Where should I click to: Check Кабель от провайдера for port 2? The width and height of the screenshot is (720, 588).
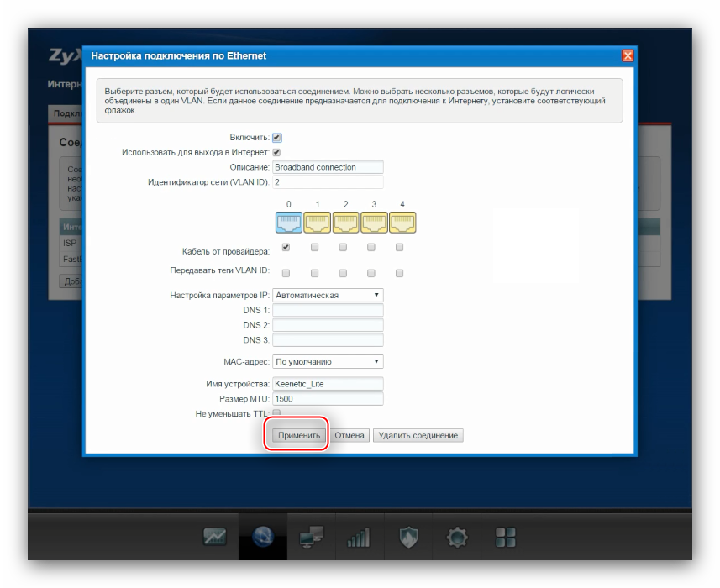point(343,248)
